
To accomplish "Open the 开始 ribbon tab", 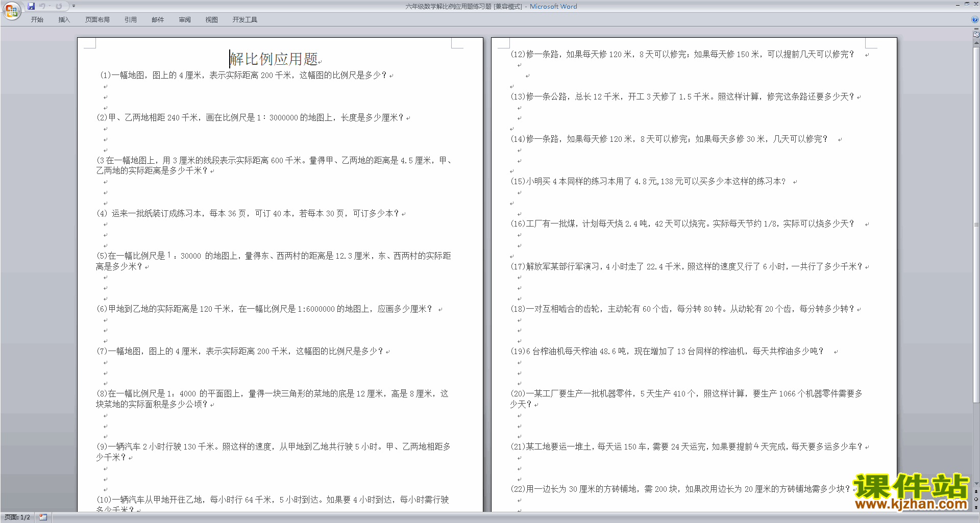I will click(37, 19).
